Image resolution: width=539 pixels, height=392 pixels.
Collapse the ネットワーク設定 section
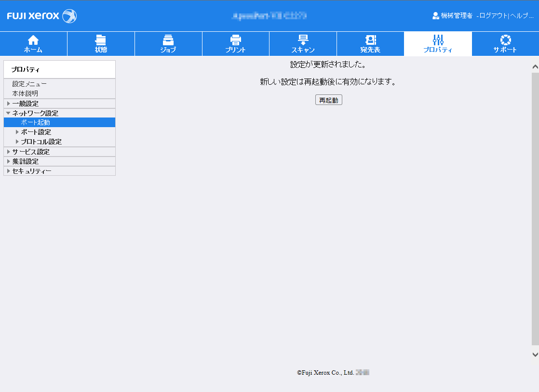pyautogui.click(x=8, y=113)
